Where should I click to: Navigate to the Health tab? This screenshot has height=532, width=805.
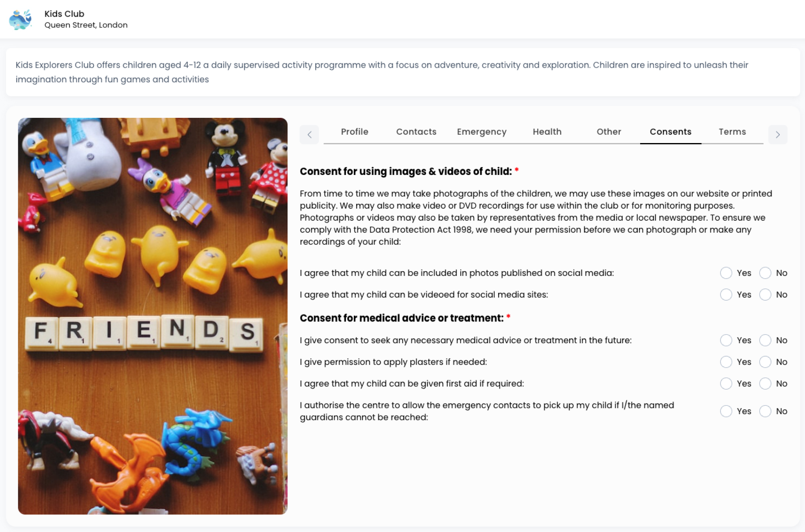547,132
